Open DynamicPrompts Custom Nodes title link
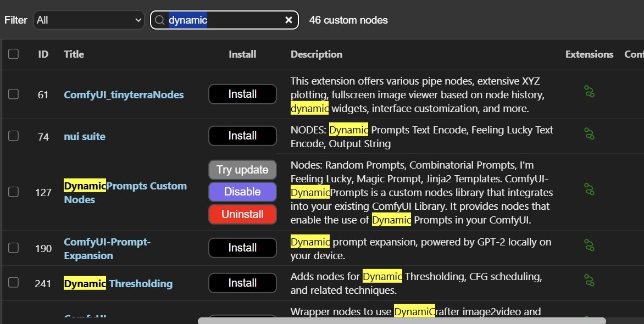644x324 pixels. click(125, 193)
